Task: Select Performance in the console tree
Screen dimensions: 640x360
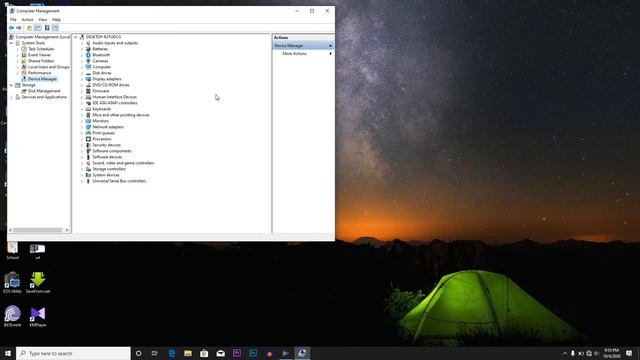Action: tap(39, 73)
